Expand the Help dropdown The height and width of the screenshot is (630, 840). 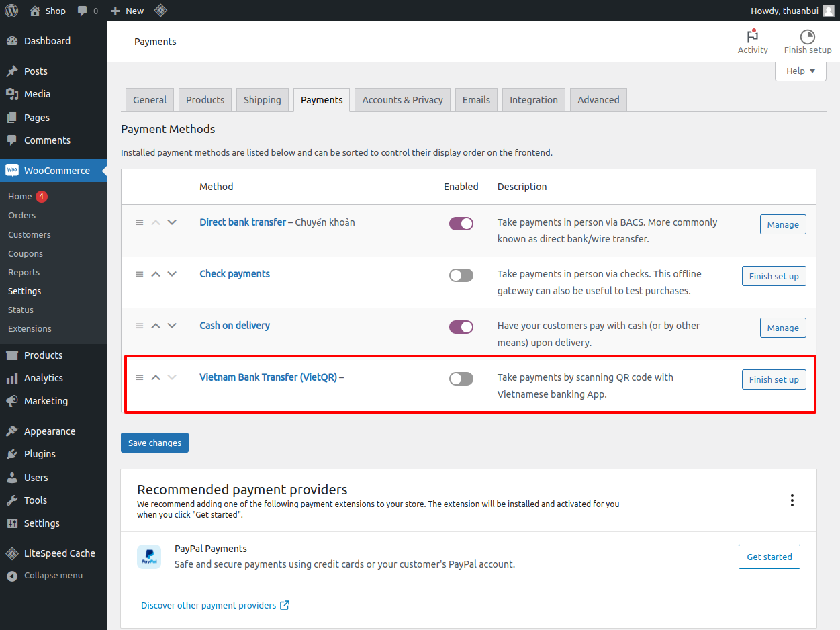[800, 71]
